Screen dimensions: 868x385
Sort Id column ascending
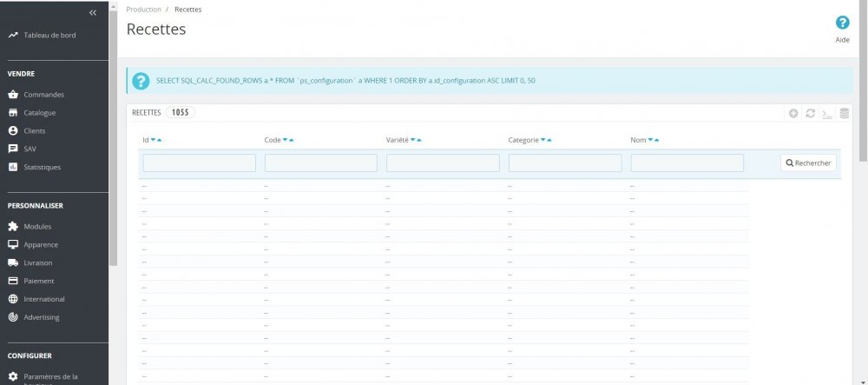tap(160, 140)
